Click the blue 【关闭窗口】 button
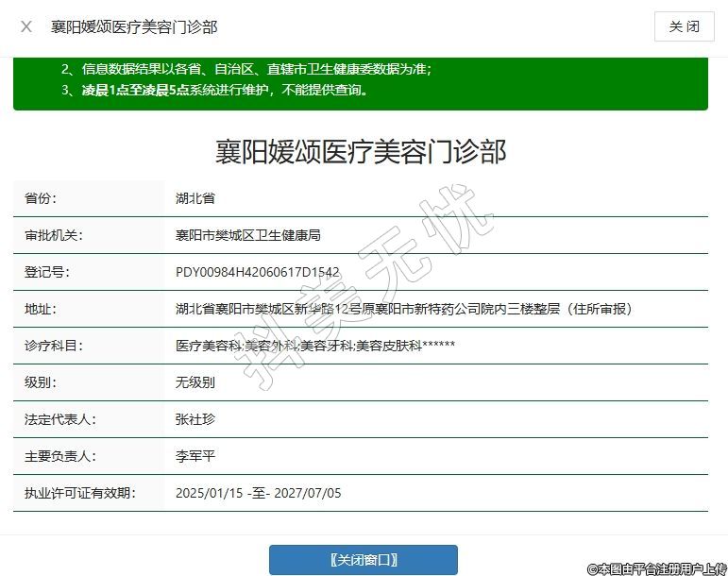Viewport: 728px width, 576px height. tap(363, 560)
